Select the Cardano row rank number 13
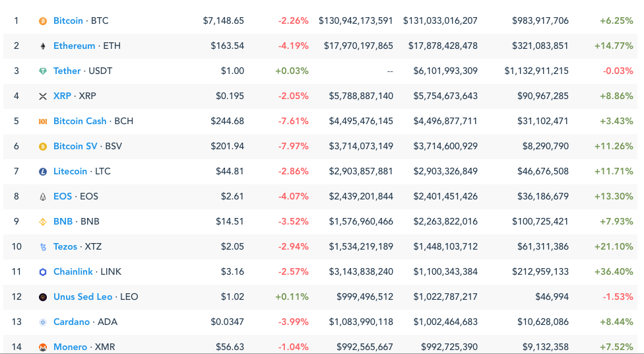The height and width of the screenshot is (354, 644). tap(16, 322)
